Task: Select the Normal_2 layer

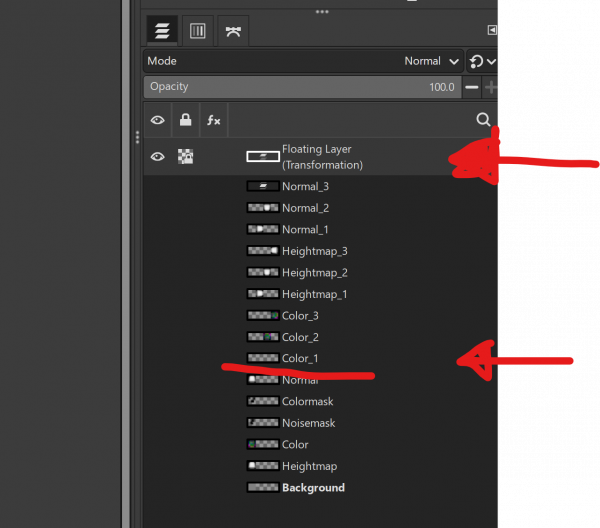Action: [321, 208]
